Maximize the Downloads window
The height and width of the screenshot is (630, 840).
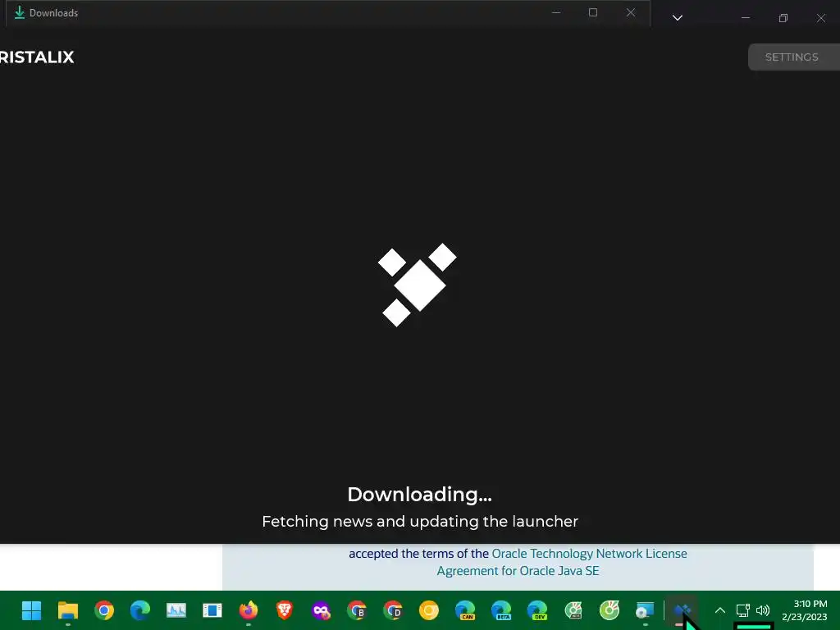click(593, 12)
